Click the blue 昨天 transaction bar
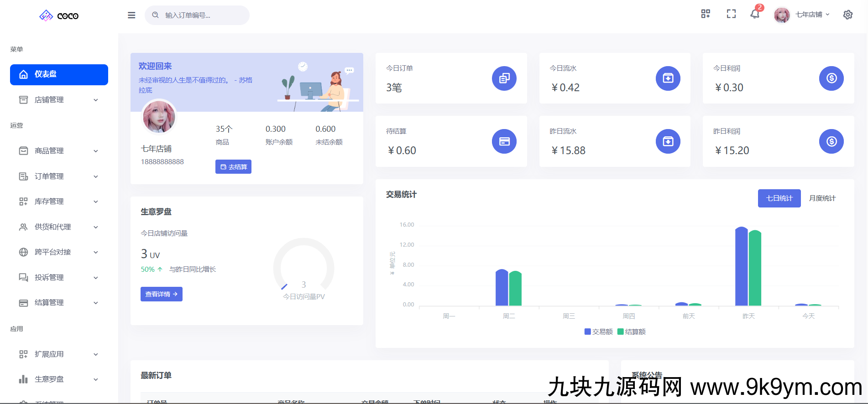Viewport: 868px width, 404px height. click(x=742, y=266)
